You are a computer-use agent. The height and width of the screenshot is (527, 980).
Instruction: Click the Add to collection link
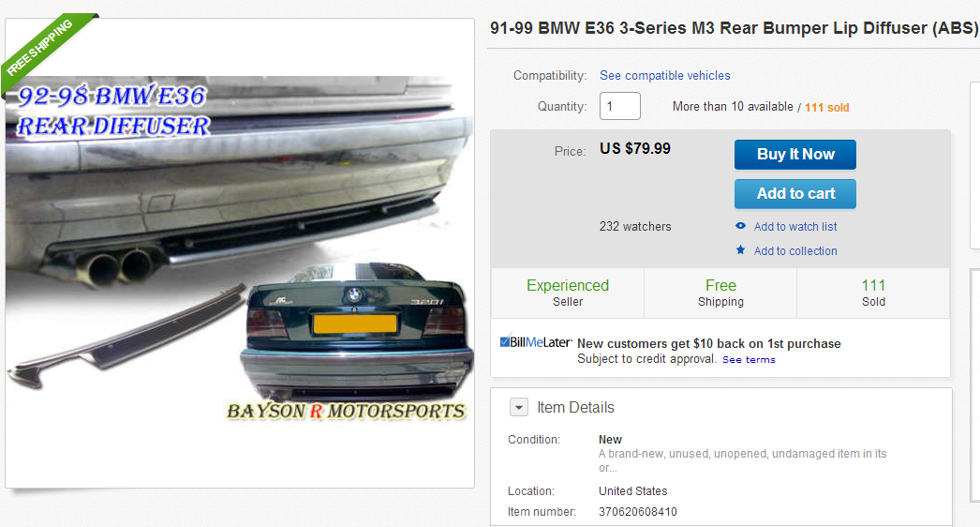point(795,251)
